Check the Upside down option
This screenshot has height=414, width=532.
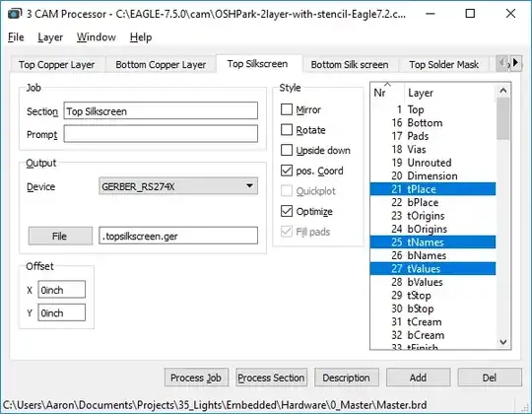pyautogui.click(x=287, y=150)
